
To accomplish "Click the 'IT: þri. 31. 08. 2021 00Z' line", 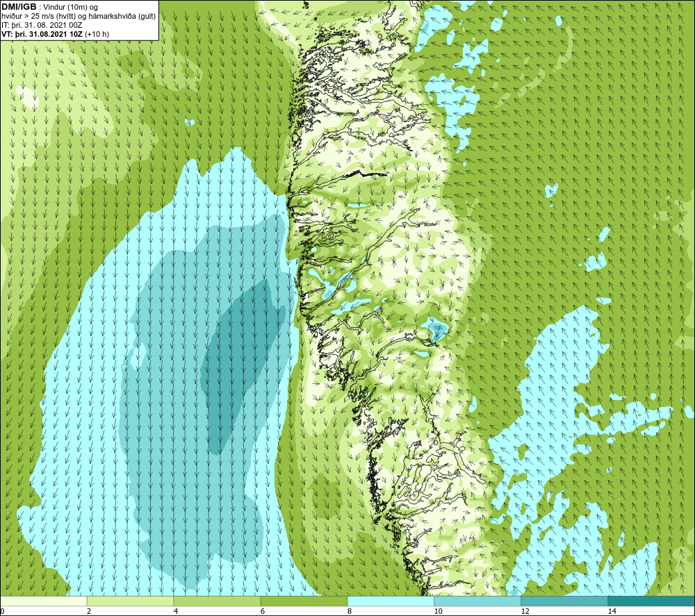I will point(42,25).
